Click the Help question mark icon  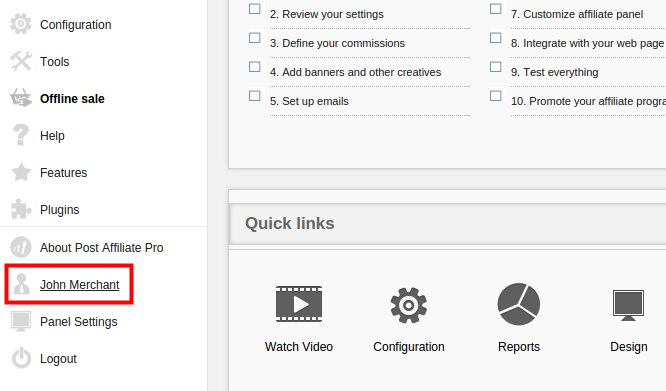21,135
